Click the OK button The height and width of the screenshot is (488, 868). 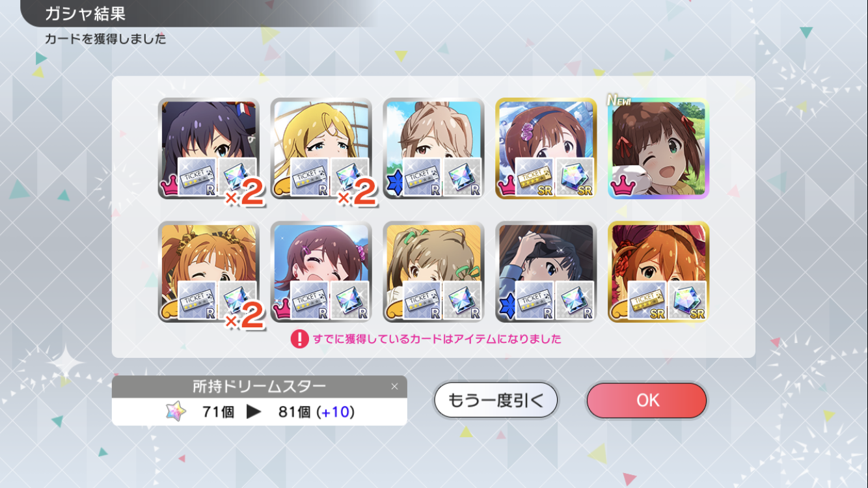[646, 400]
